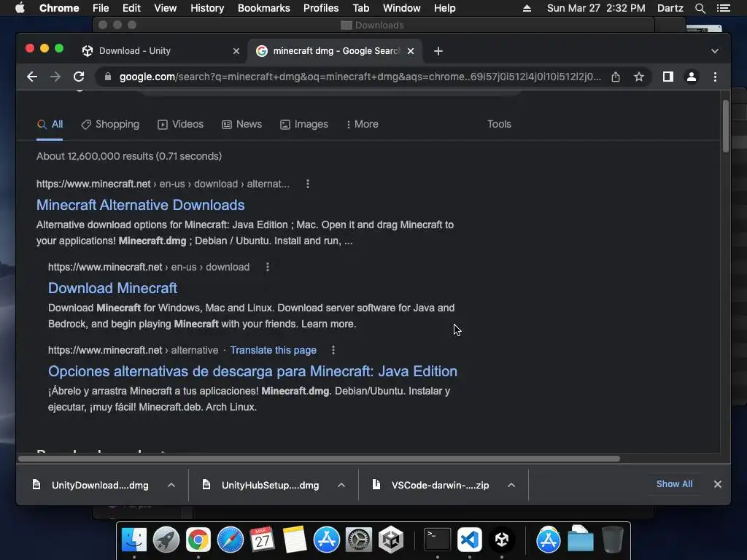The image size is (747, 560).
Task: Open Visual Studio Code from the Dock
Action: coord(469,540)
